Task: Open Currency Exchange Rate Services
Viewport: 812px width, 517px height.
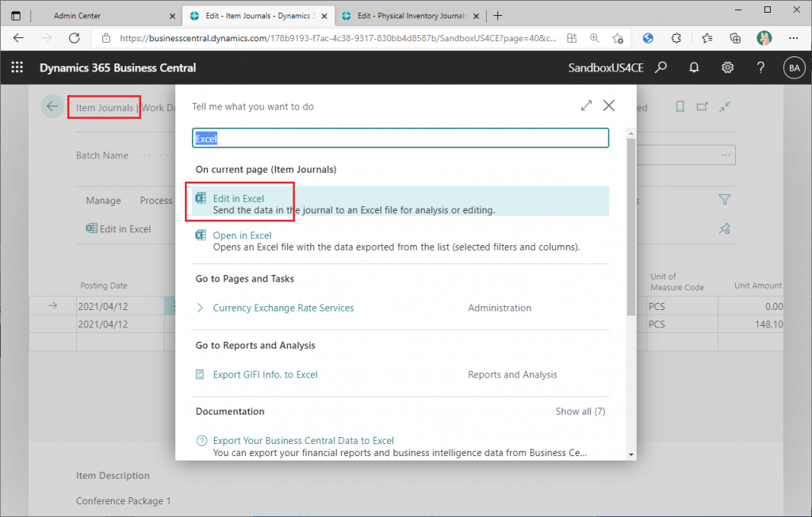Action: click(x=283, y=308)
